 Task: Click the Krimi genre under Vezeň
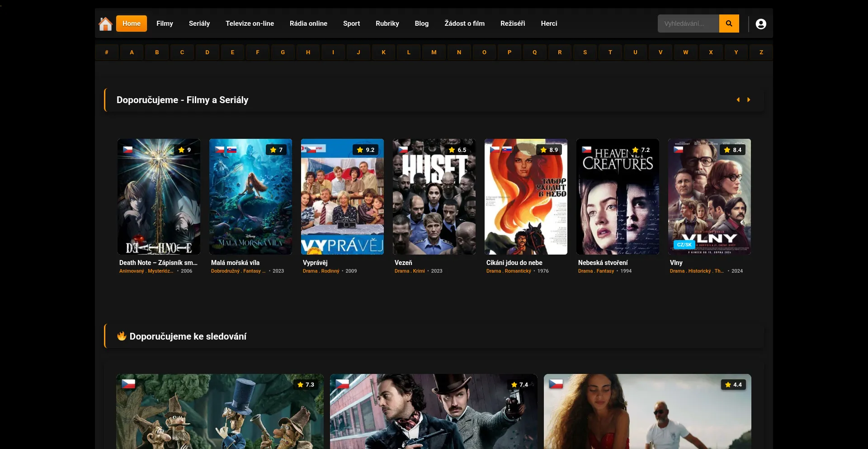pyautogui.click(x=419, y=271)
